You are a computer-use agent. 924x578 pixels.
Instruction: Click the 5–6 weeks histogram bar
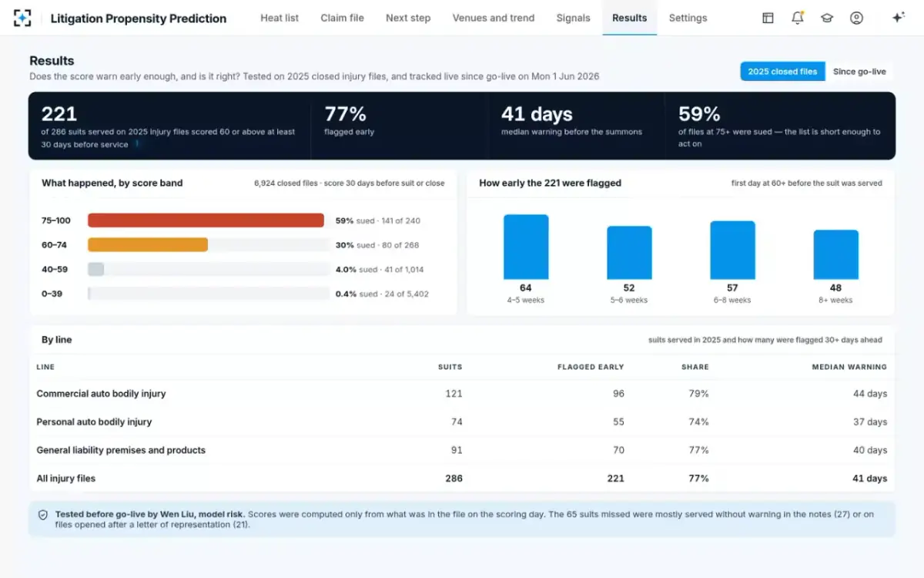click(x=629, y=253)
